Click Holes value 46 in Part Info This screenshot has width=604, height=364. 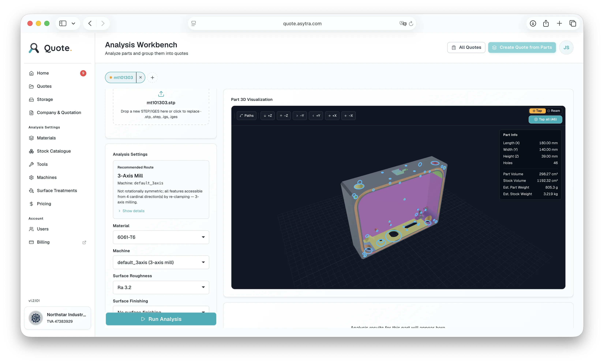click(x=556, y=163)
